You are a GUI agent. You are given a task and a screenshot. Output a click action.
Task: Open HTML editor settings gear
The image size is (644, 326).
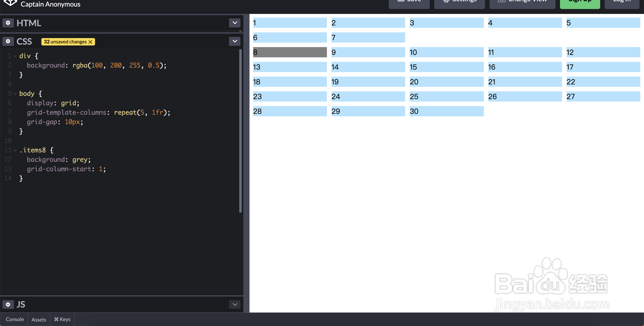[8, 23]
